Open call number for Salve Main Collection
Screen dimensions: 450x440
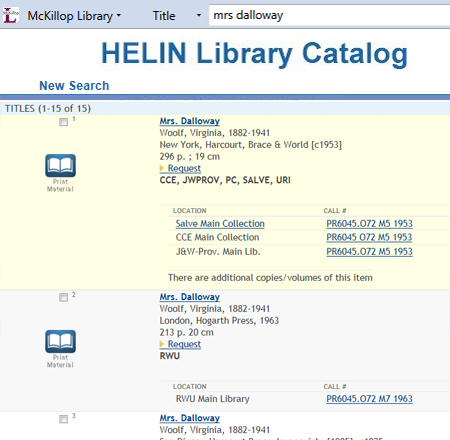[369, 224]
